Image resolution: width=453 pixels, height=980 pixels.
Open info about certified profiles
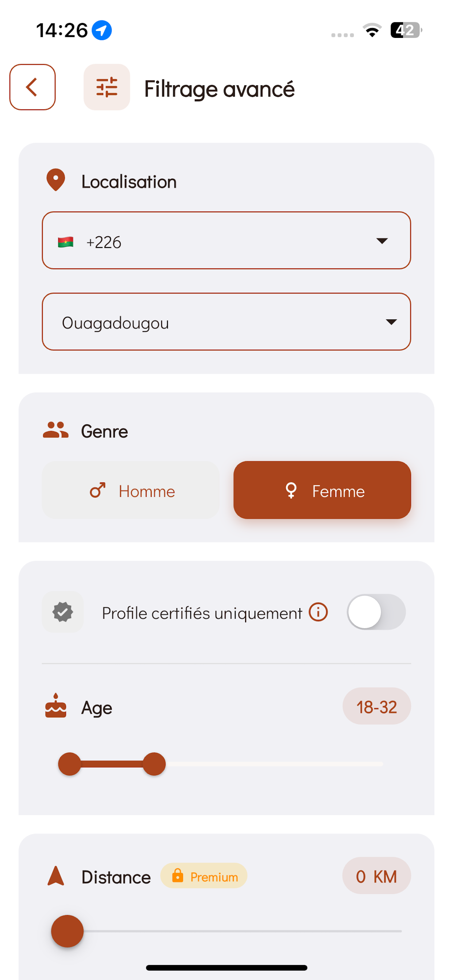[x=318, y=612]
